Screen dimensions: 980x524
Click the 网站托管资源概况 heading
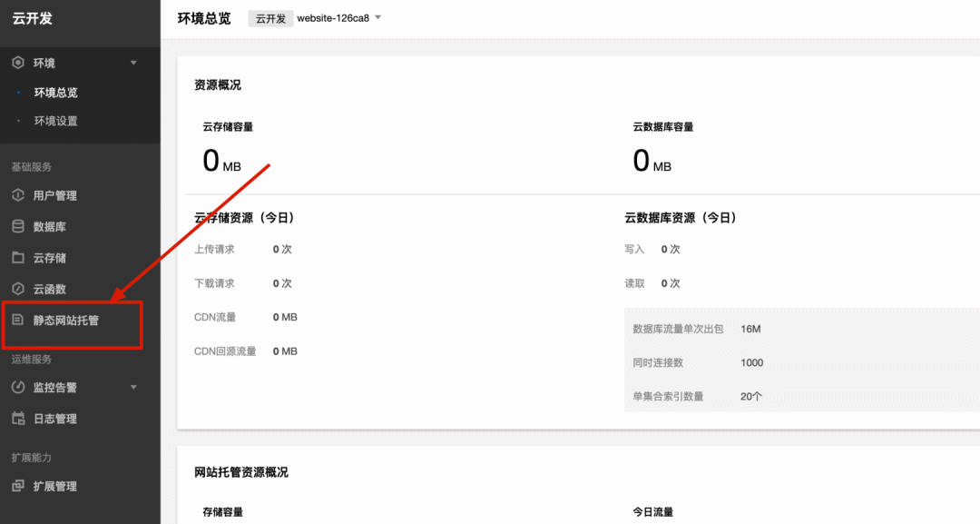click(241, 472)
